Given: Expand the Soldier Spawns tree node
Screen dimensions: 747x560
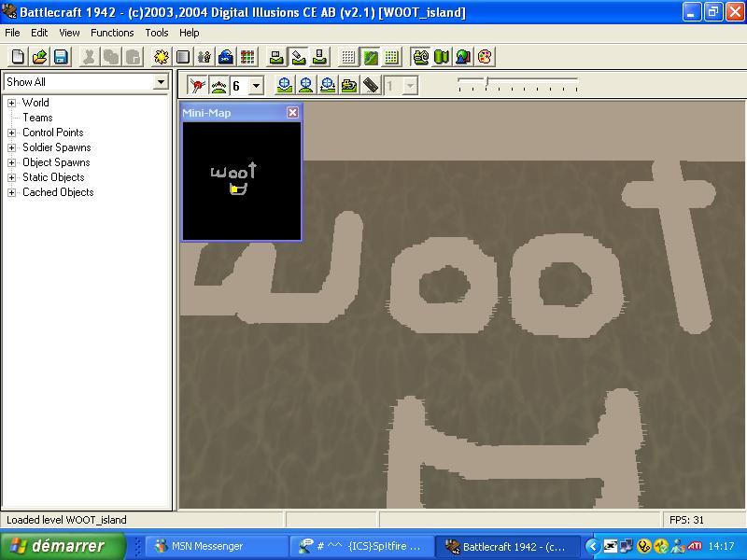Looking at the screenshot, I should (11, 147).
